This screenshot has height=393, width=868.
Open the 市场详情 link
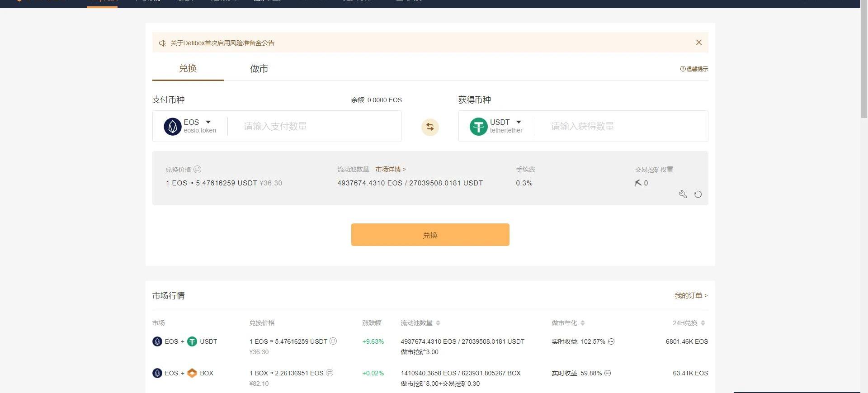390,169
